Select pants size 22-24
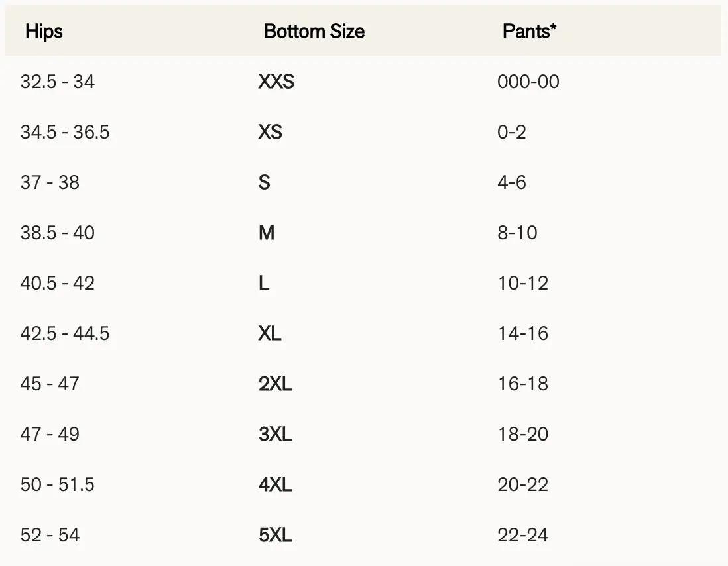Screen dimensions: 728x566 coord(522,535)
